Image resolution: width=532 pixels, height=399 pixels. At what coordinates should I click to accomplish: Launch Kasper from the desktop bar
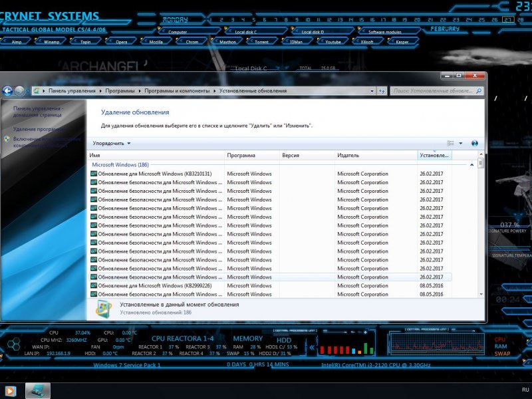click(x=402, y=42)
